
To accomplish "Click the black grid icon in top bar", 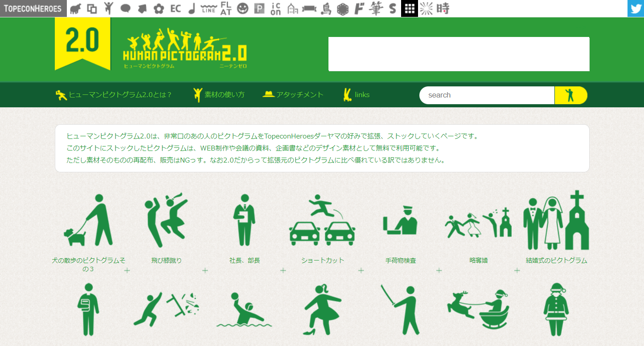I will point(410,8).
